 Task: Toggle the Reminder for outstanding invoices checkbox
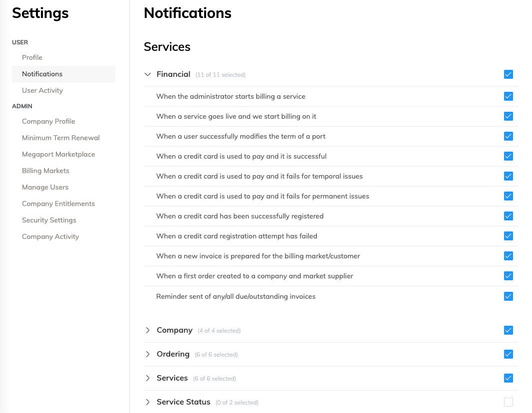pyautogui.click(x=508, y=296)
